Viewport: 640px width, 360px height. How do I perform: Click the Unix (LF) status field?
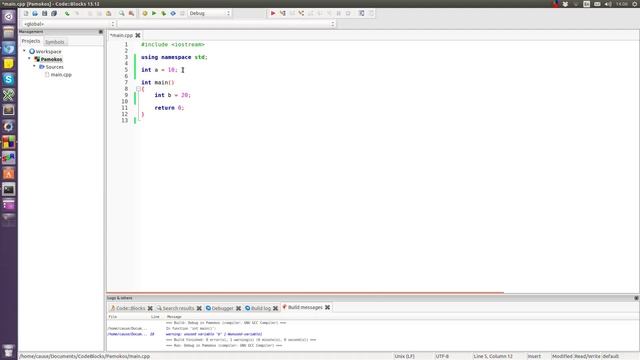coord(404,356)
